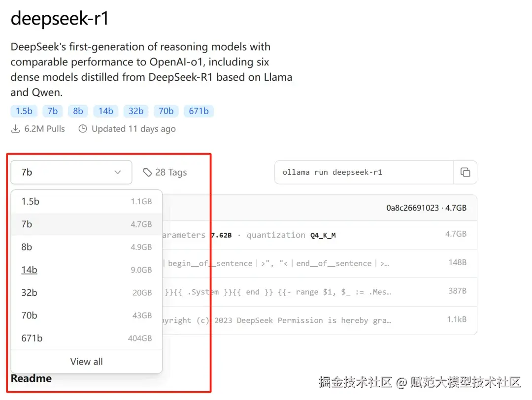Choose the 7b 4.7GB dropdown entry

click(x=87, y=224)
